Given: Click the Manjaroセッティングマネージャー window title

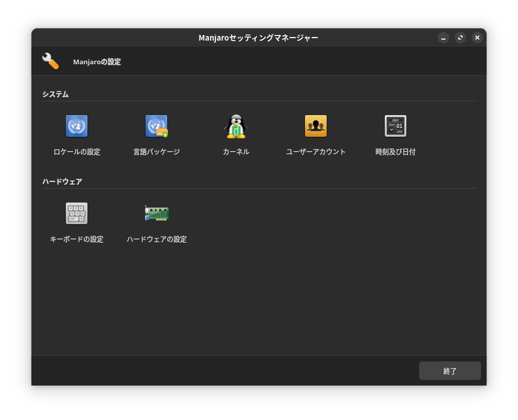Looking at the screenshot, I should click(258, 38).
